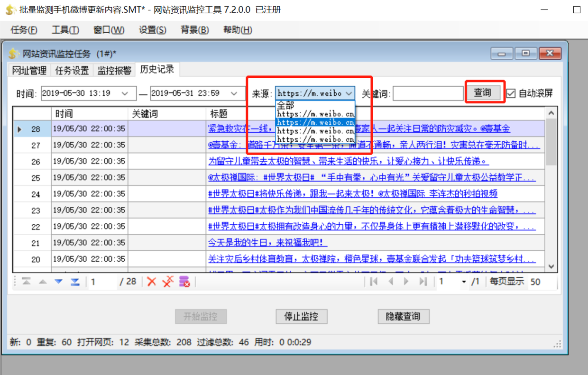Click scrollbar down arrow of history table

click(551, 266)
